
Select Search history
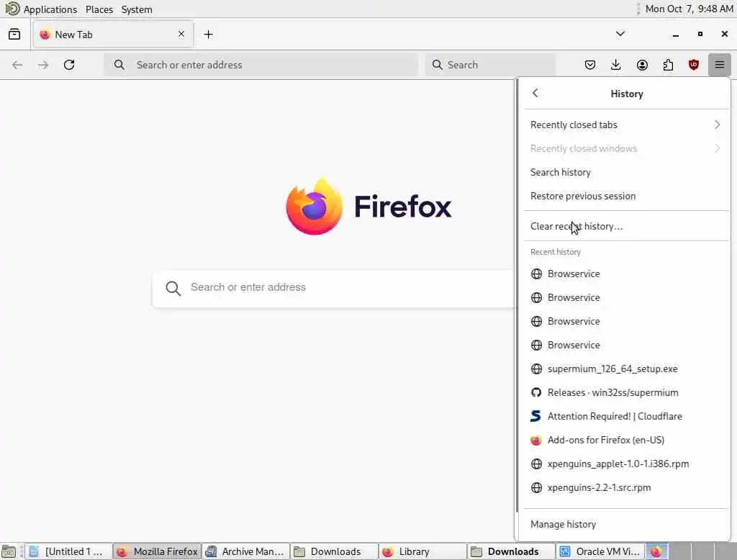click(625, 172)
